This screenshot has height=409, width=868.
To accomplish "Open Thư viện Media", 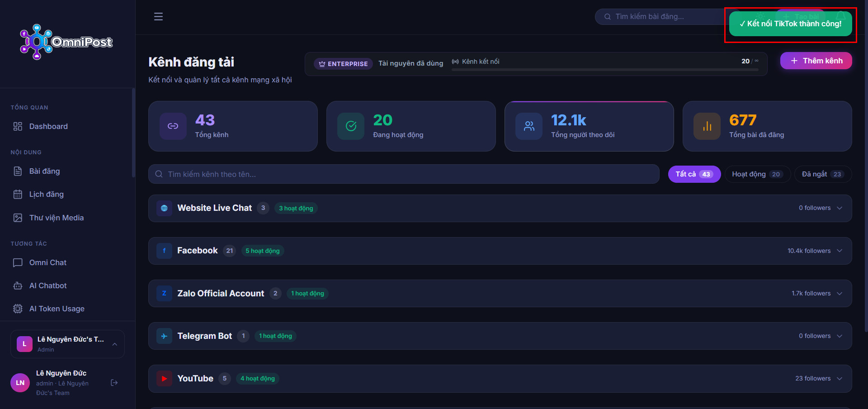I will click(x=67, y=218).
